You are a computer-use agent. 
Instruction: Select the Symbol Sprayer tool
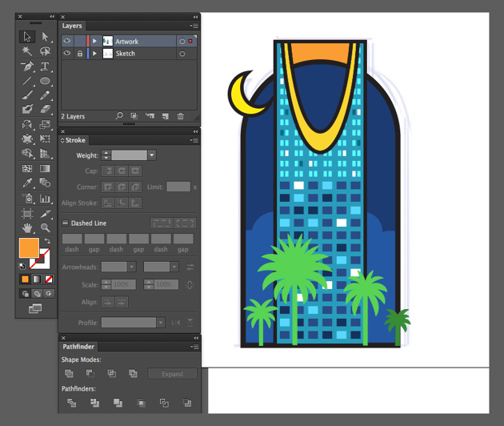tap(27, 199)
